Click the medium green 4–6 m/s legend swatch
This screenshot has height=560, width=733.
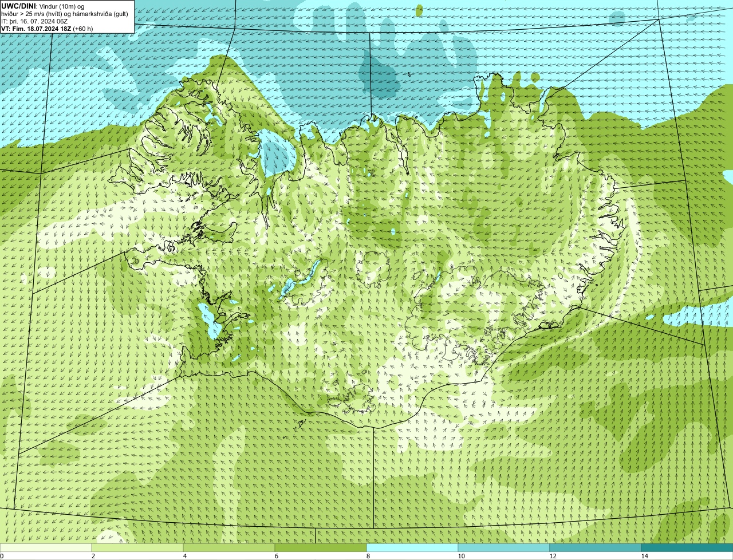click(x=229, y=547)
